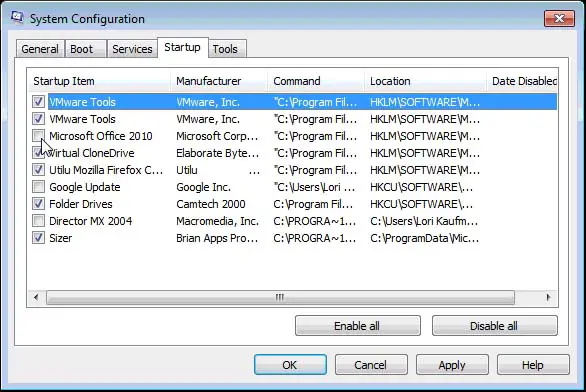Go to the Services tab
Viewport: 586px width, 392px height.
(x=132, y=49)
